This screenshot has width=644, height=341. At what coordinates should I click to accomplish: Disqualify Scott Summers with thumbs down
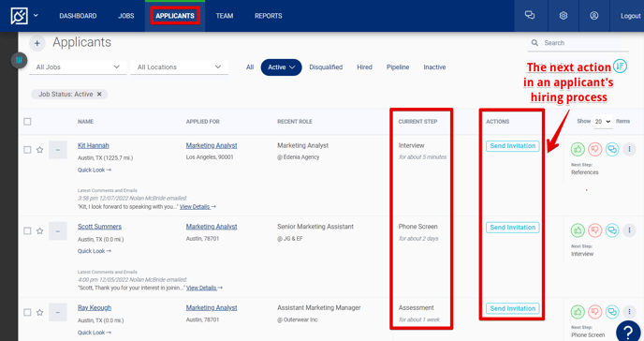594,230
